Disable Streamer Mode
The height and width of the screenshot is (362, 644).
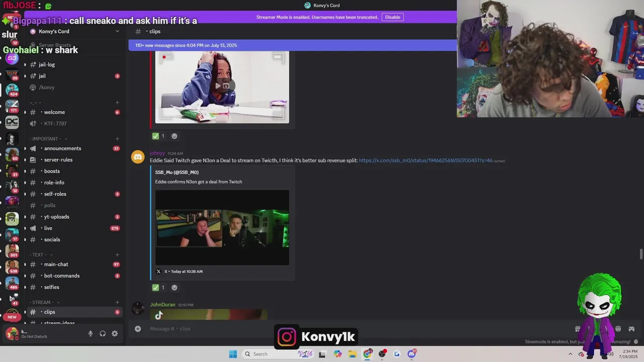tap(392, 17)
